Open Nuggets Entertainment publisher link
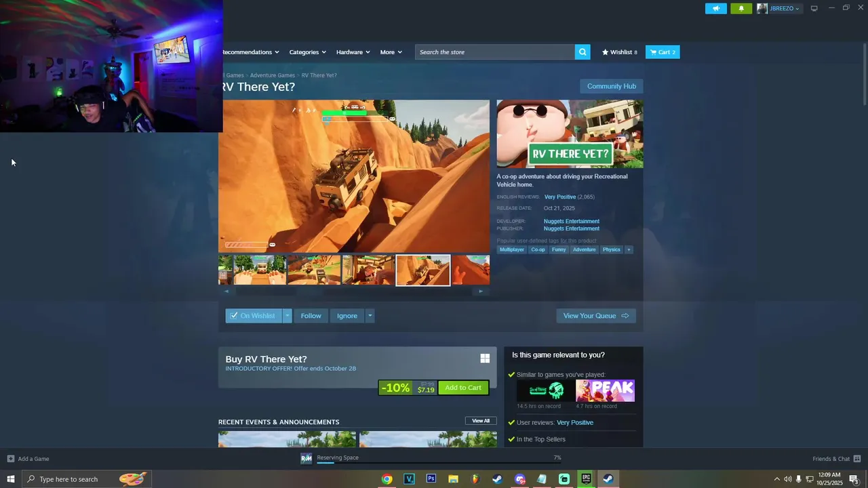This screenshot has width=868, height=488. 572,228
